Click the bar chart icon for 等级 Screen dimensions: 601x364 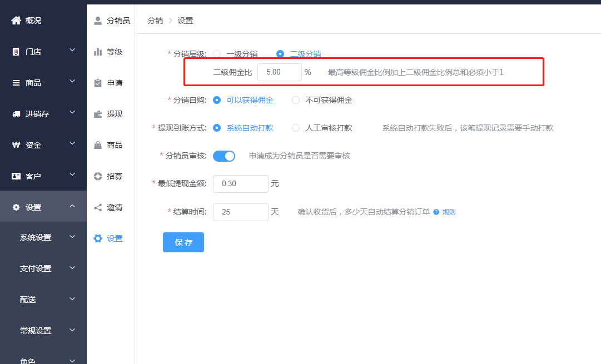98,52
